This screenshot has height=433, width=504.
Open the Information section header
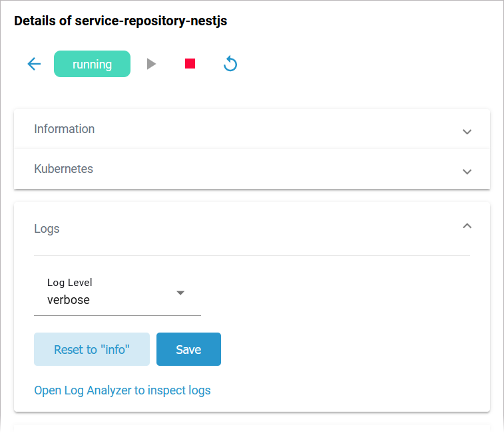pyautogui.click(x=65, y=129)
